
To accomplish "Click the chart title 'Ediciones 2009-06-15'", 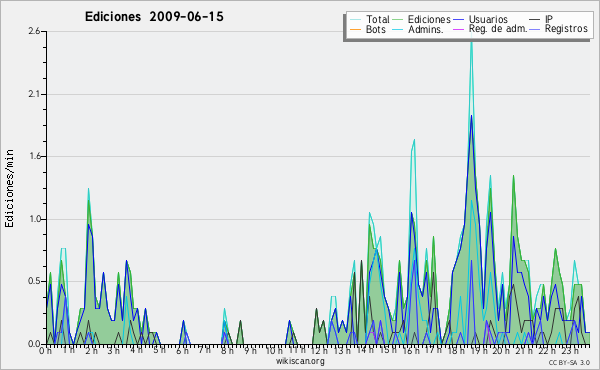I will [154, 17].
